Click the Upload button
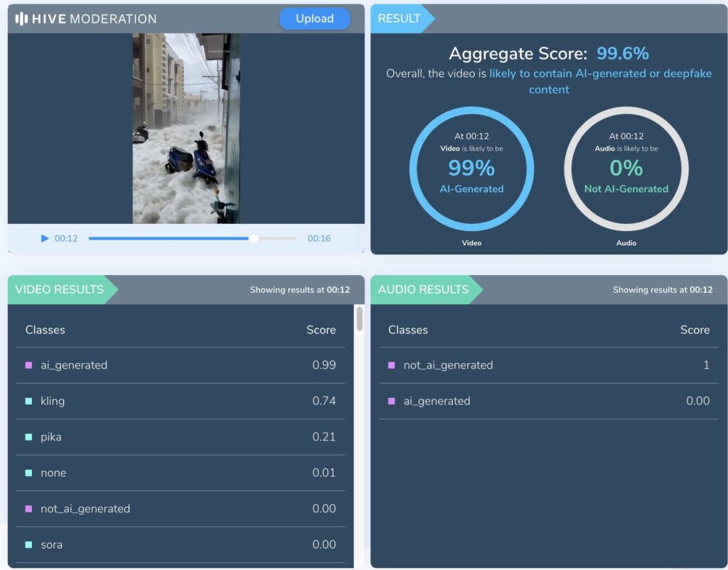Viewport: 728px width, 570px height. click(315, 18)
